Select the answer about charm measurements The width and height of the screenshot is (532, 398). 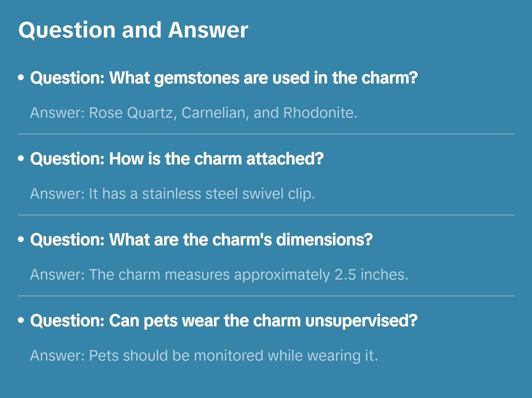point(219,275)
